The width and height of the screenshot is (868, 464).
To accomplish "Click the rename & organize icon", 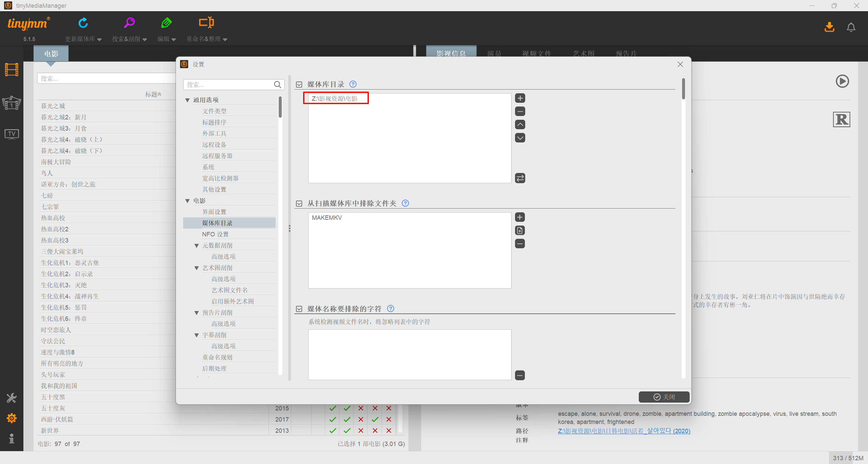I will 206,23.
